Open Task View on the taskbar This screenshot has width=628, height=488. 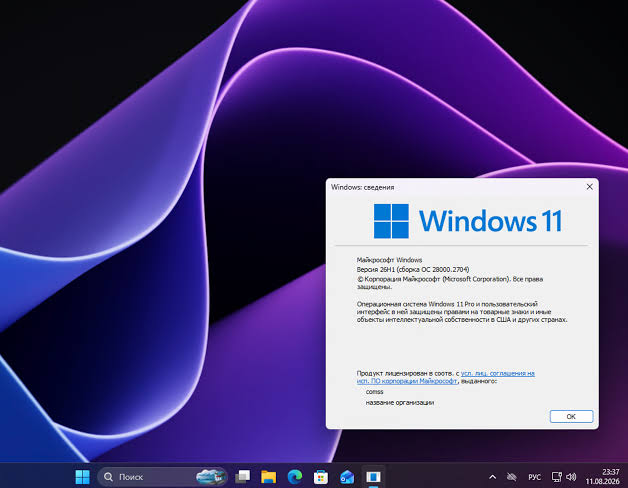(243, 477)
